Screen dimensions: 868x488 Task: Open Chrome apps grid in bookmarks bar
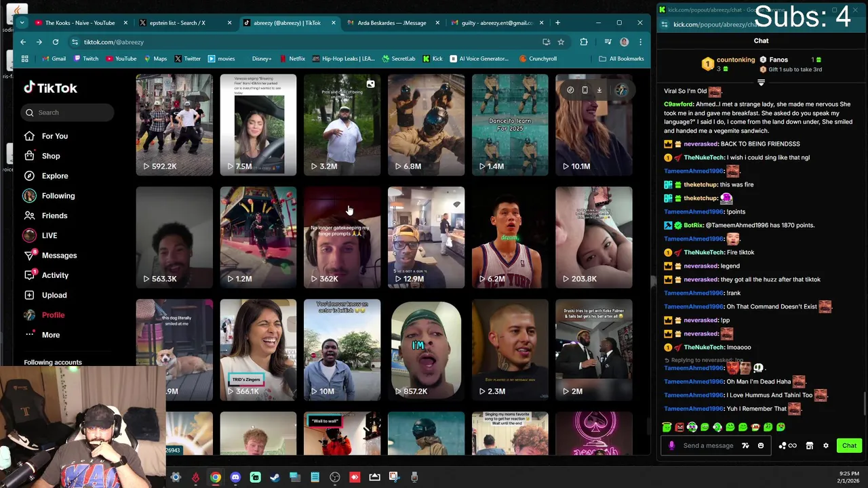24,59
